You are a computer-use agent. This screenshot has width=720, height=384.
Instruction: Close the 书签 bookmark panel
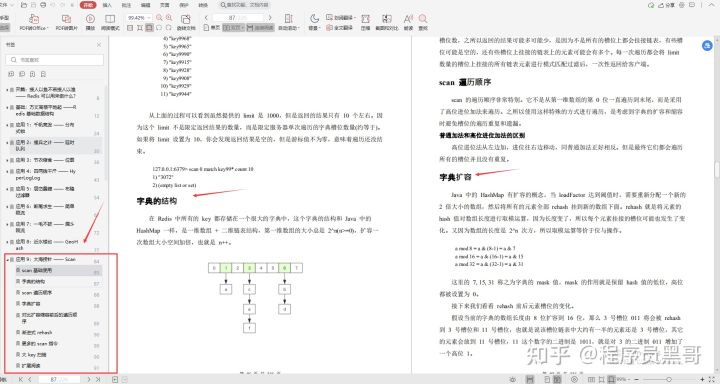pyautogui.click(x=99, y=45)
